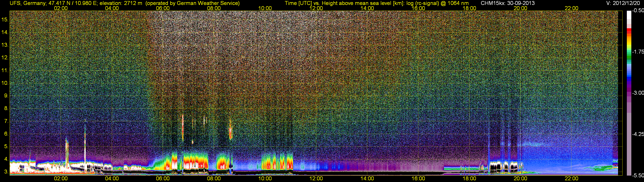Click the 02:00 label on the top time axis
The height and width of the screenshot is (182, 644).
(x=61, y=8)
